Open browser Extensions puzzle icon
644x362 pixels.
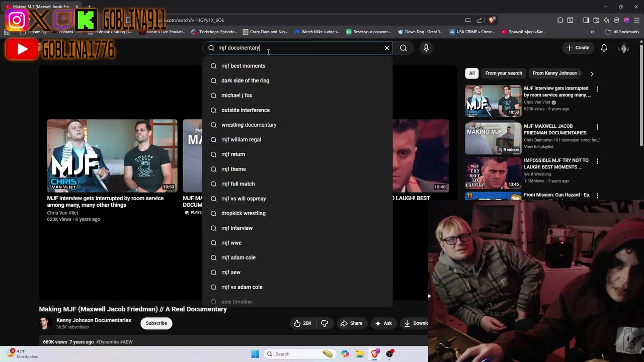click(560, 20)
